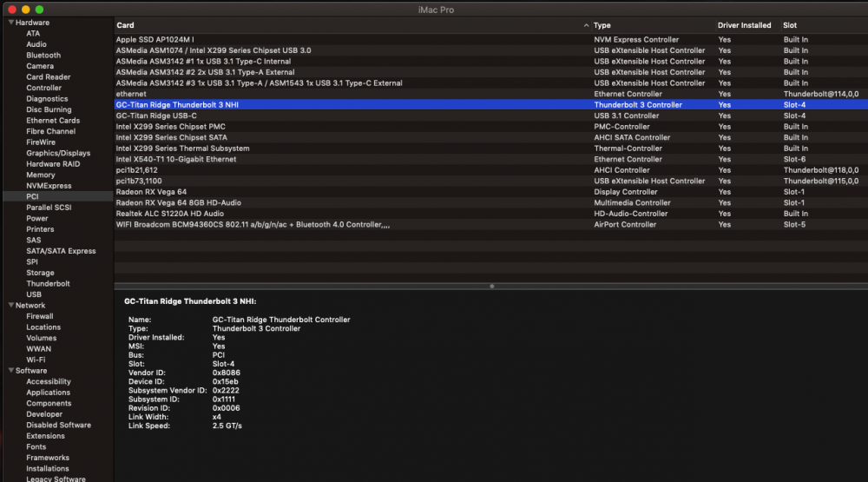Collapse the Hardware section triangle

10,23
